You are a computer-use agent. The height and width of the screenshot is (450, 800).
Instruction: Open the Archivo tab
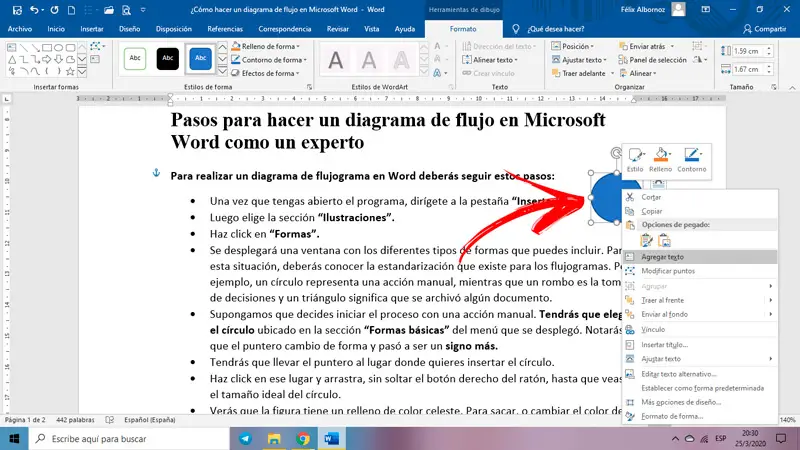click(x=20, y=29)
